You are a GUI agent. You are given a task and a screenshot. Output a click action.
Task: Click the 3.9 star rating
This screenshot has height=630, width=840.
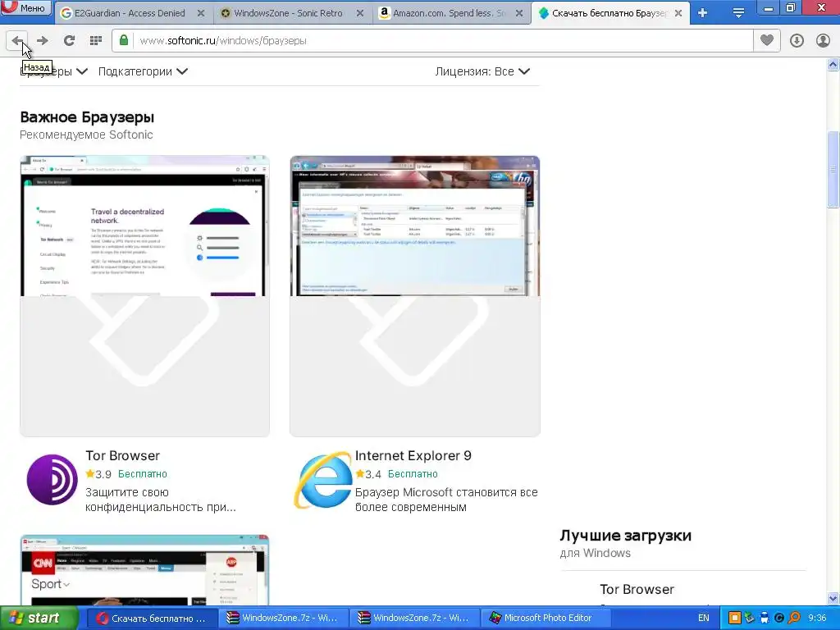pyautogui.click(x=98, y=474)
